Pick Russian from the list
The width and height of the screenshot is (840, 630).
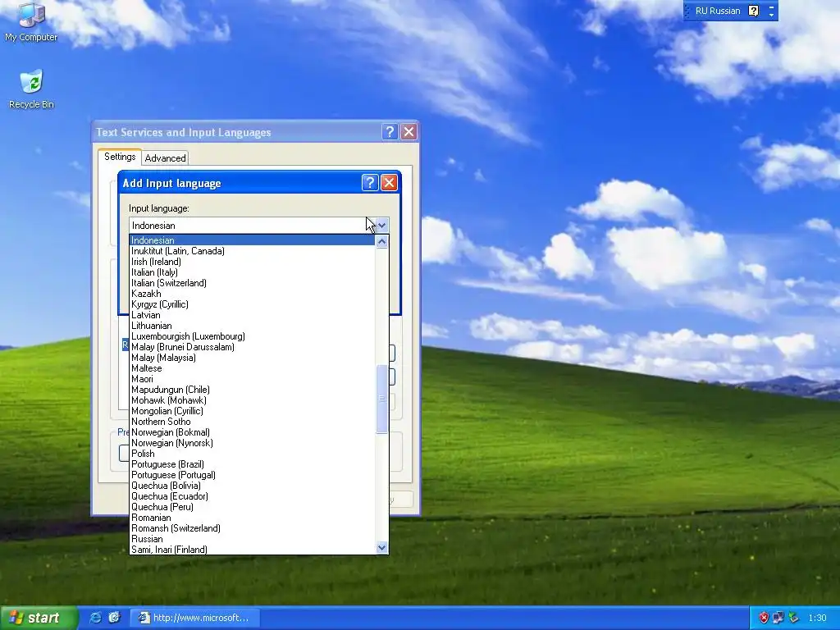tap(253, 539)
